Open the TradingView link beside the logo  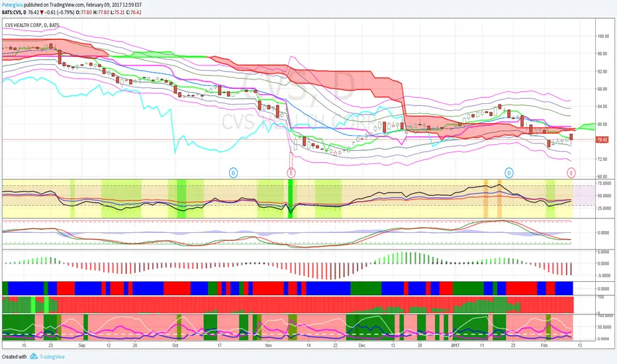point(52,357)
